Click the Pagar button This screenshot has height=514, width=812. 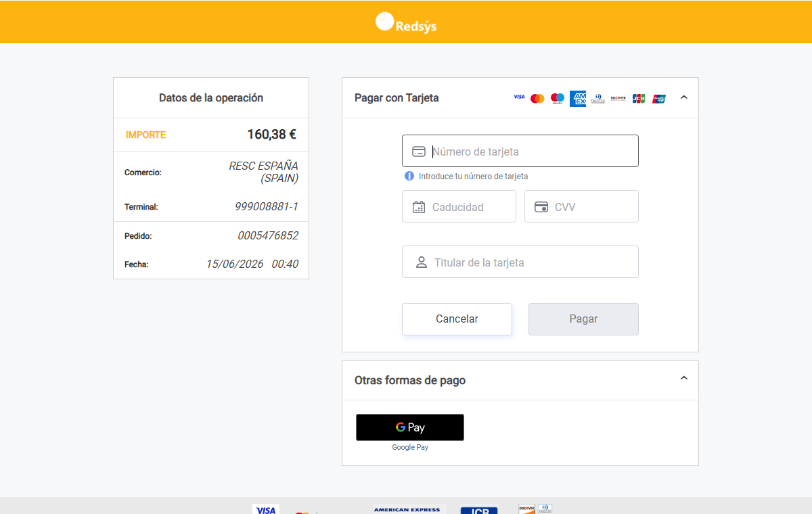[583, 319]
